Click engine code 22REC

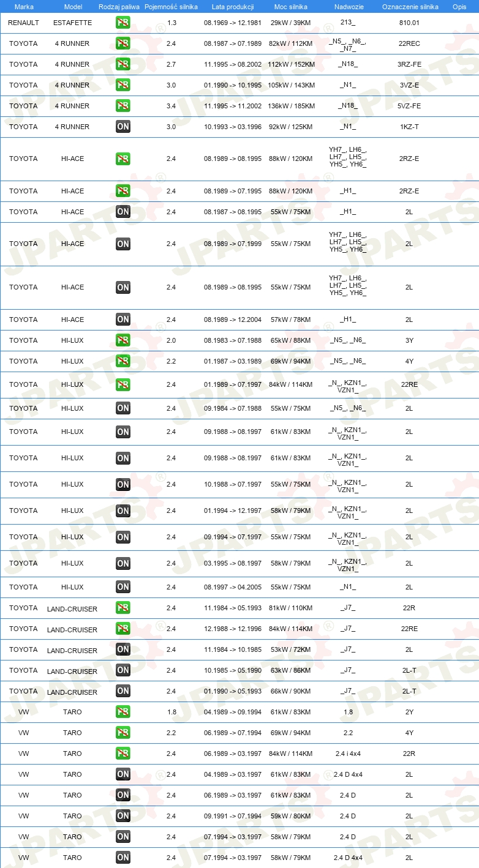tap(409, 43)
